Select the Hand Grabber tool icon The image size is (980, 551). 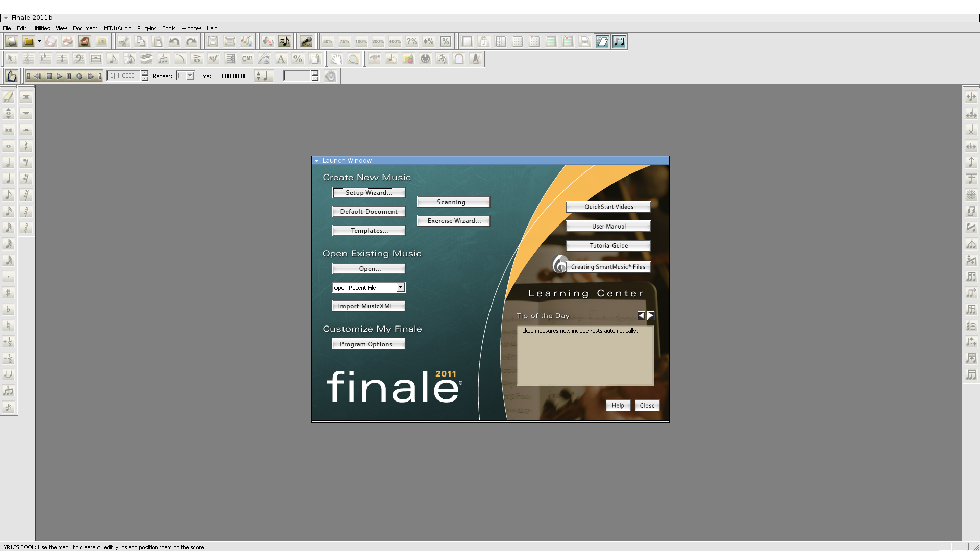pos(336,59)
